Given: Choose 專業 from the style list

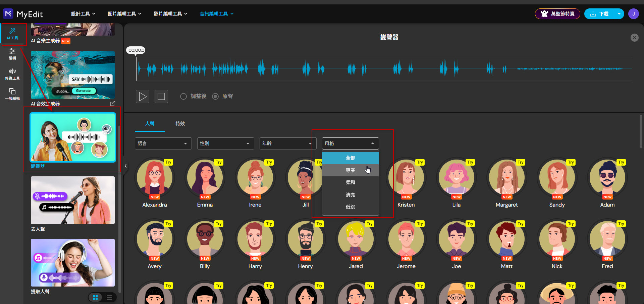Looking at the screenshot, I should click(350, 170).
